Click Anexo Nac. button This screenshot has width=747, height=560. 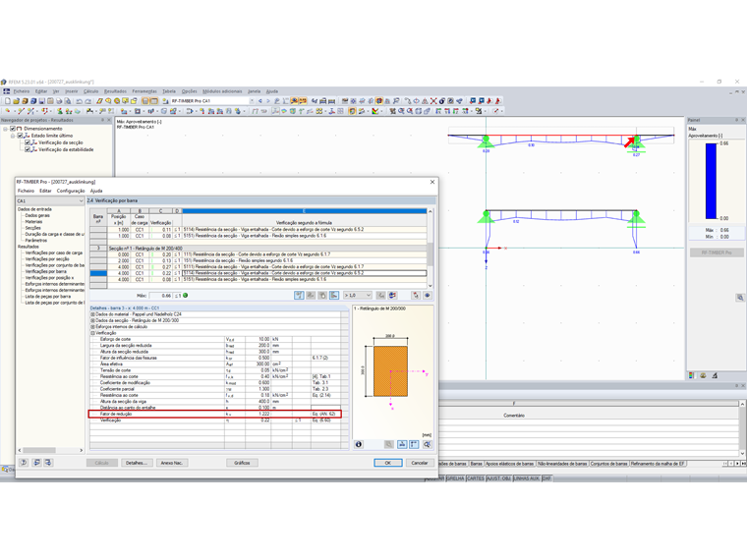tap(172, 463)
